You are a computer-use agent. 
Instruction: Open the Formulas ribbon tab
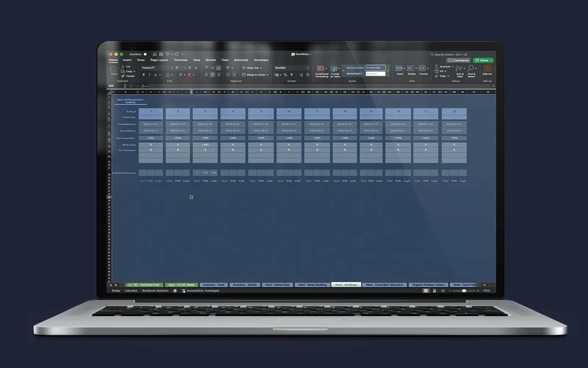pos(181,60)
